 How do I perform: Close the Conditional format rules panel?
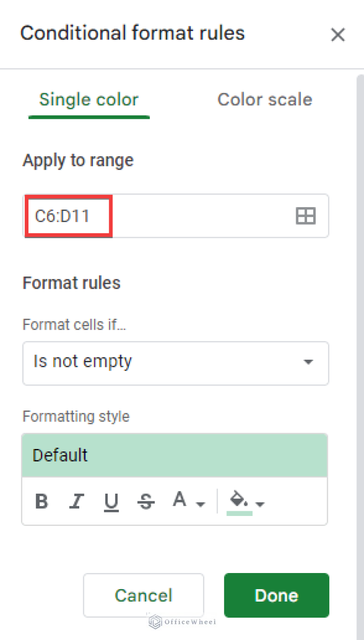(x=338, y=35)
